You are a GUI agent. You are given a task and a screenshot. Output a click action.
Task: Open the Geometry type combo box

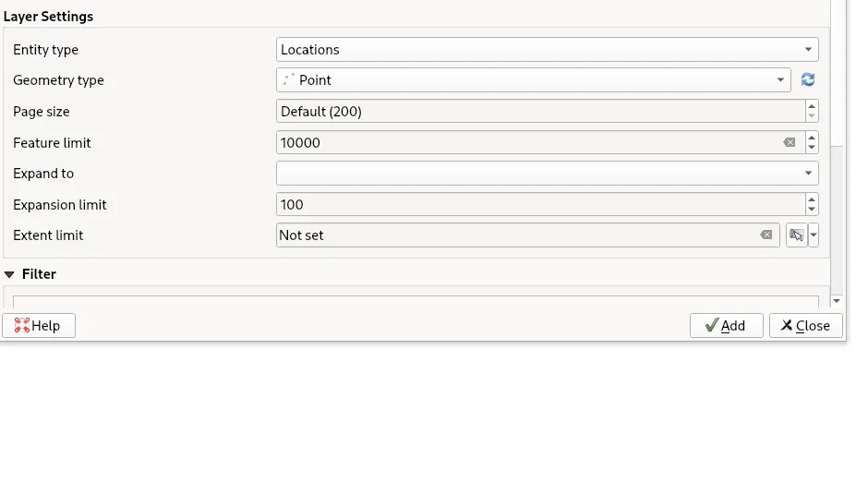[x=533, y=80]
